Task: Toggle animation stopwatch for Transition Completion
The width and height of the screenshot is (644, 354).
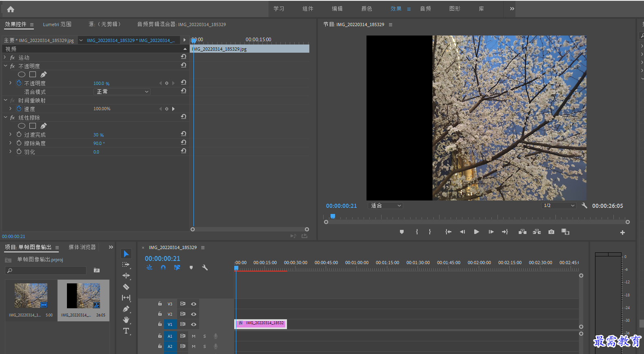Action: (19, 134)
